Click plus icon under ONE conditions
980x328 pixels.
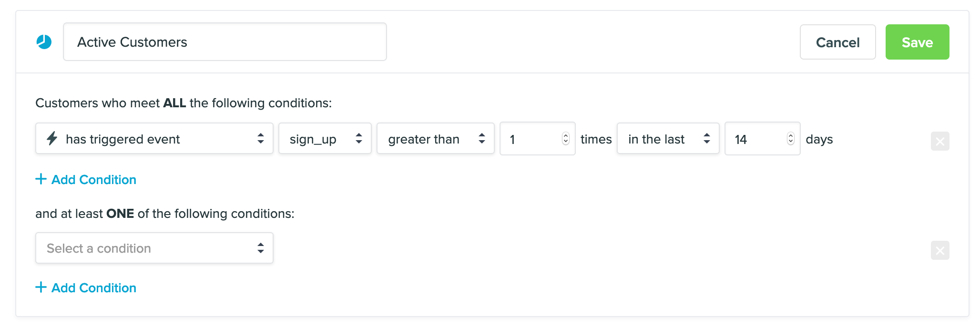tap(41, 287)
